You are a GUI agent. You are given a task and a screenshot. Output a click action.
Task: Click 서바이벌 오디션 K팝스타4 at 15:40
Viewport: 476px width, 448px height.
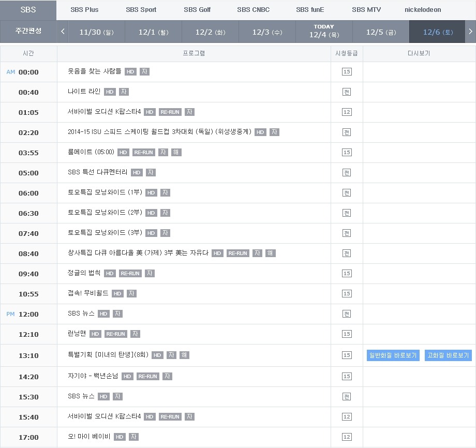104,416
